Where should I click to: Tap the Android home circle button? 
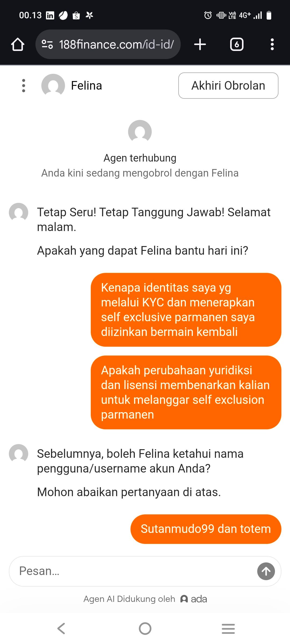point(145,628)
